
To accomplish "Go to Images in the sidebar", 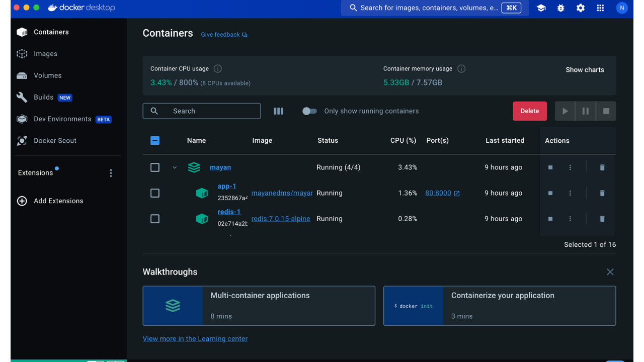I will click(45, 54).
